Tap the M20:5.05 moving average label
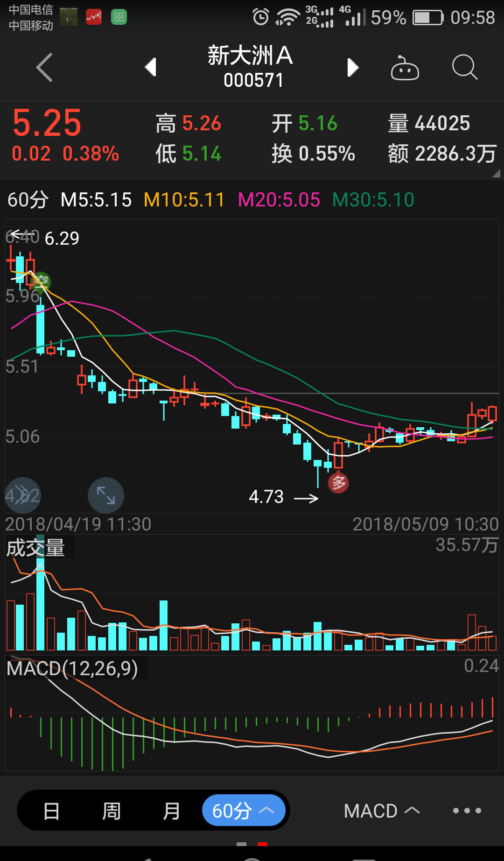The image size is (504, 861). (x=279, y=200)
